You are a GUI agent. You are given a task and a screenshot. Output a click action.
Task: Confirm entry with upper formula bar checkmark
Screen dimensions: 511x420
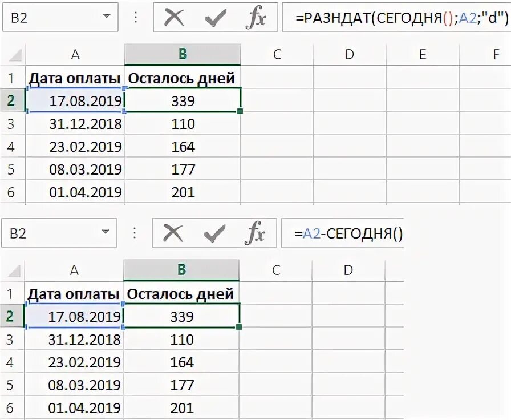pos(216,18)
